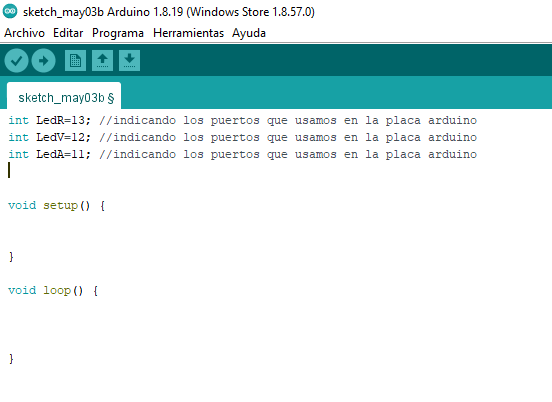Open the Ayuda menu
The height and width of the screenshot is (402, 552).
(249, 33)
